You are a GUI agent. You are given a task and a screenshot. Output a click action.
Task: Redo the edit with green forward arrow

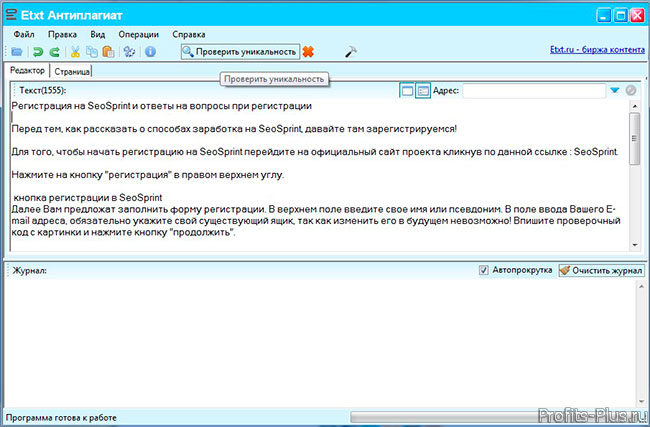pyautogui.click(x=54, y=52)
